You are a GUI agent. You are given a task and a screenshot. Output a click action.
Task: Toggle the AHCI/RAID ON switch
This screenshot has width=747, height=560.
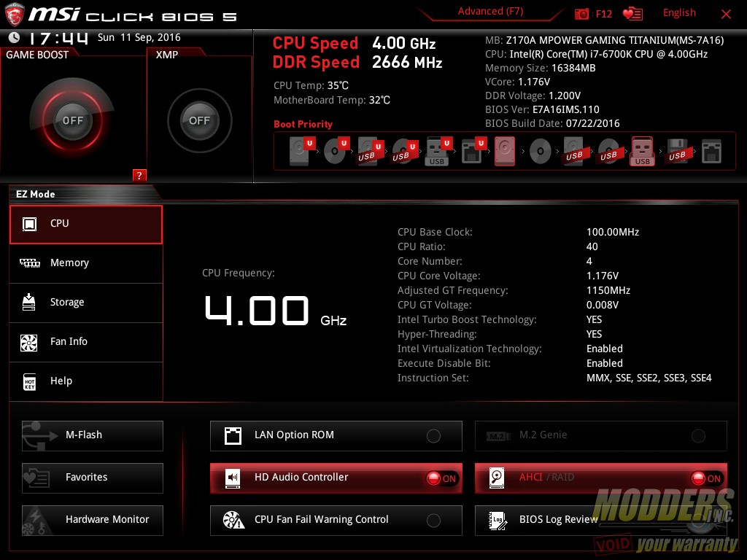707,478
